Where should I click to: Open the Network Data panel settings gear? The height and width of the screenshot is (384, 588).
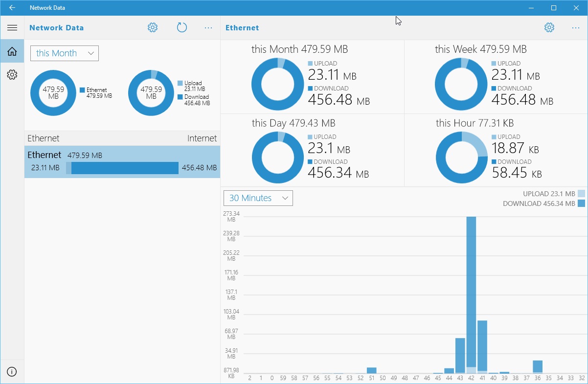(152, 27)
